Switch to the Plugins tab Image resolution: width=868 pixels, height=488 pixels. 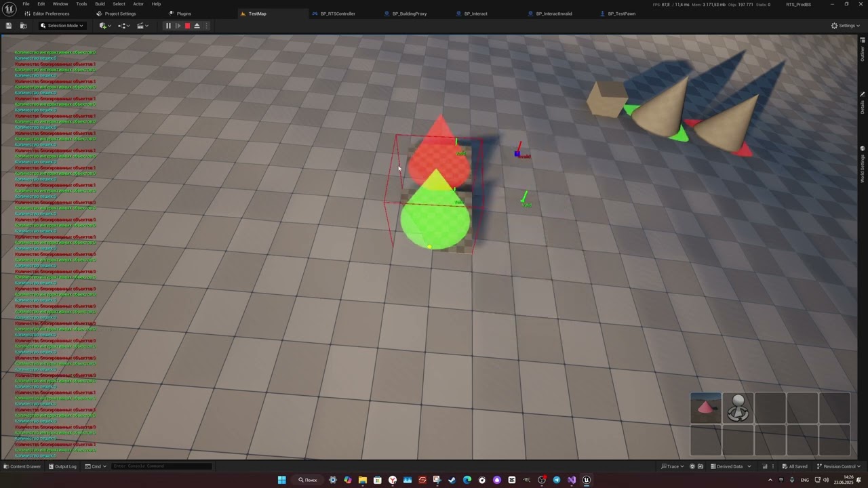point(180,14)
